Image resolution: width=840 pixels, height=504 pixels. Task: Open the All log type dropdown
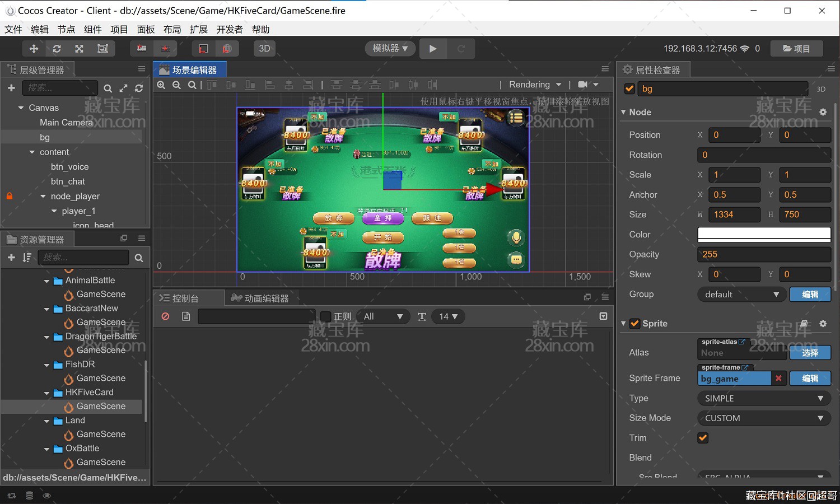click(x=382, y=316)
